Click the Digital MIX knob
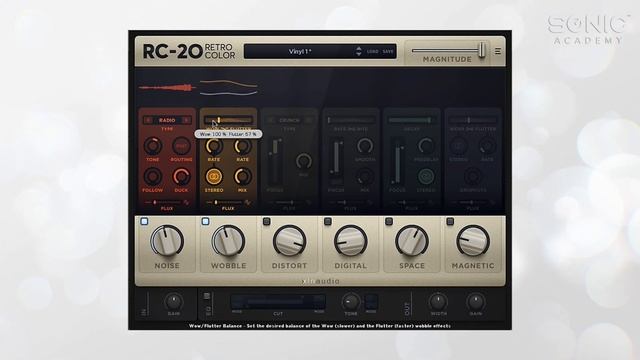Image resolution: width=640 pixels, height=360 pixels. (x=365, y=177)
